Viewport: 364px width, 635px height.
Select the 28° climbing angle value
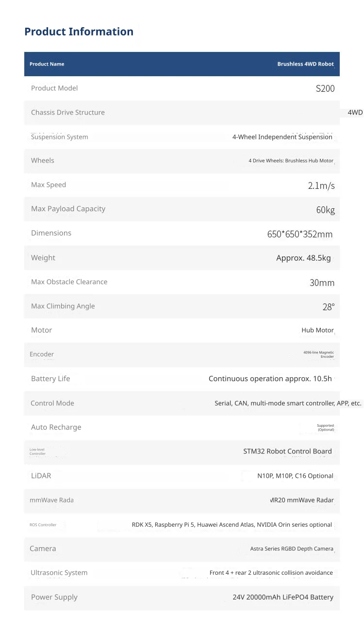[329, 307]
